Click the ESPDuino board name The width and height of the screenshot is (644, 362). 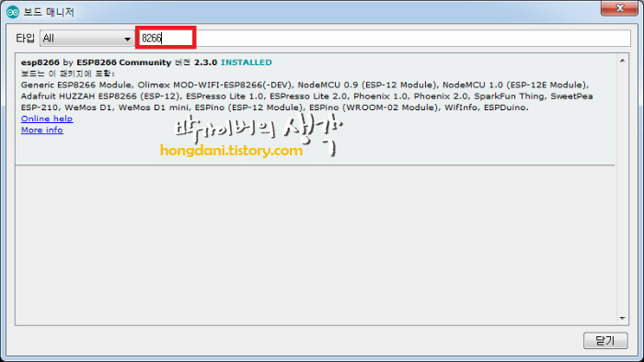[x=505, y=107]
